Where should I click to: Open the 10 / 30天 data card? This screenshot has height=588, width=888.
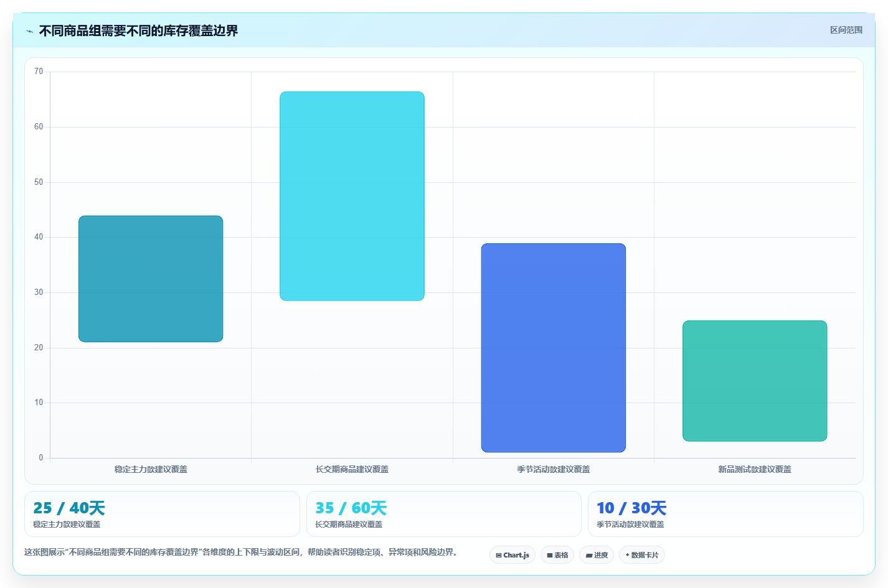pyautogui.click(x=725, y=514)
